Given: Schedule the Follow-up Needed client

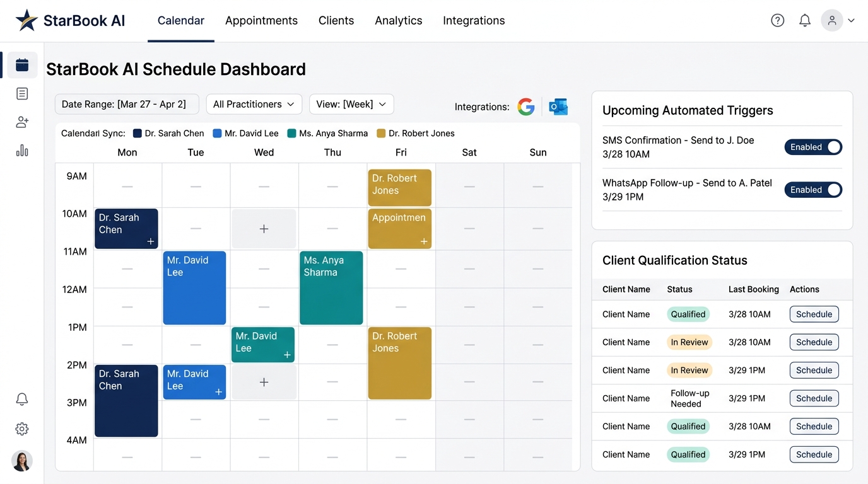Looking at the screenshot, I should click(x=814, y=398).
